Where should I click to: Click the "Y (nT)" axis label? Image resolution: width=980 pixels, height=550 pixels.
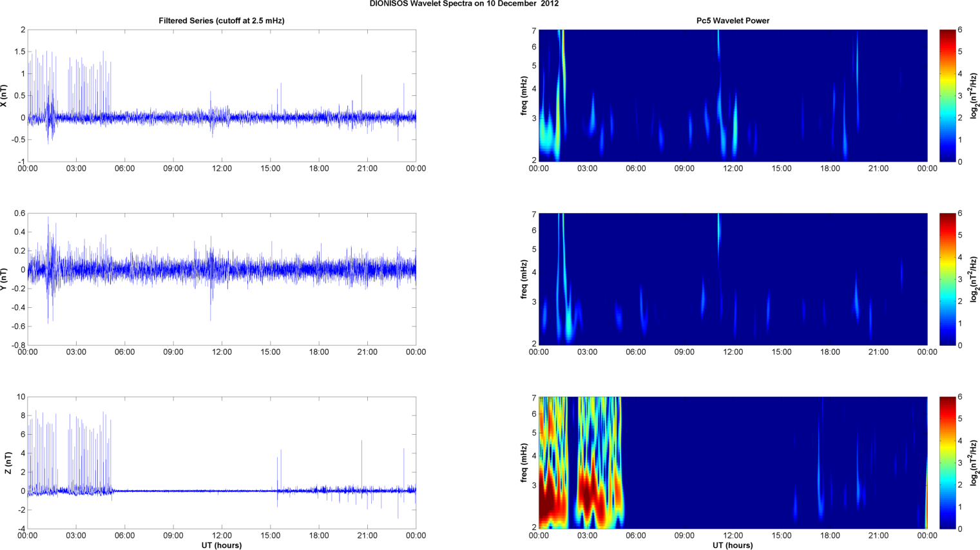(x=4, y=279)
